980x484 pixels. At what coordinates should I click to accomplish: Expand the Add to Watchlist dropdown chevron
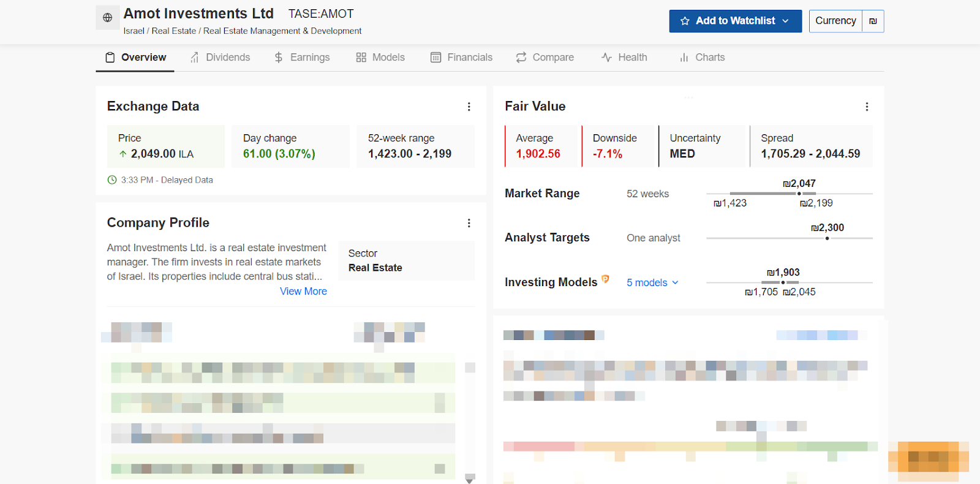(785, 21)
